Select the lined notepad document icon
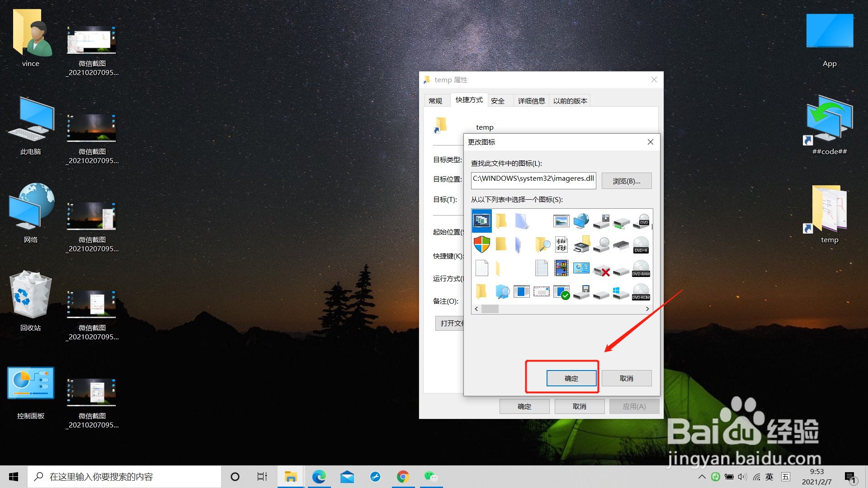This screenshot has width=868, height=488. click(541, 268)
